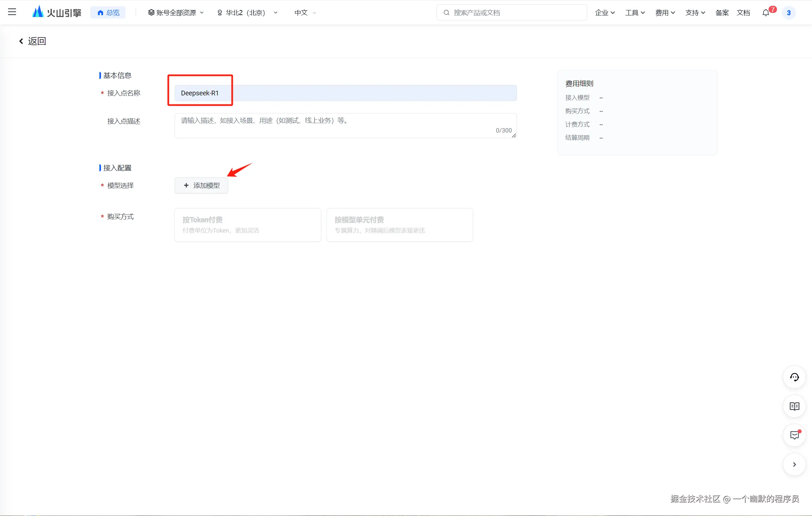The image size is (812, 516).
Task: Expand the 账号全部资源 dropdown
Action: [176, 13]
